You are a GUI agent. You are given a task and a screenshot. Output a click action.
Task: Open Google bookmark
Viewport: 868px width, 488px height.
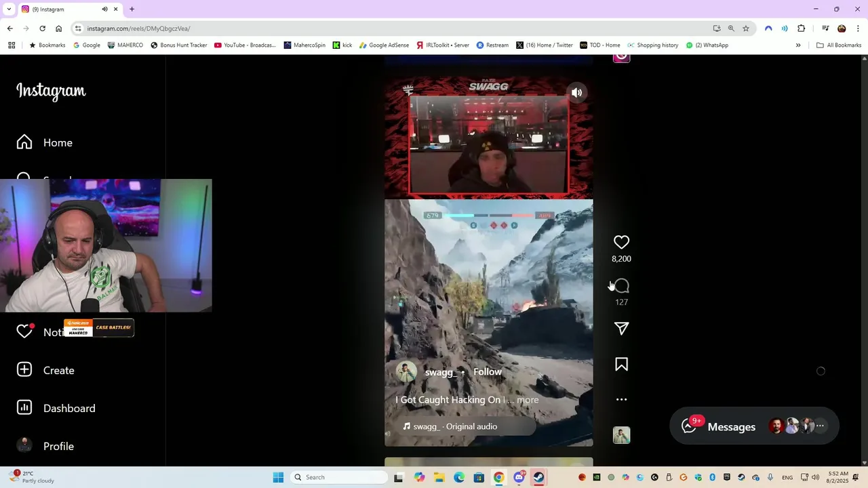click(x=86, y=45)
